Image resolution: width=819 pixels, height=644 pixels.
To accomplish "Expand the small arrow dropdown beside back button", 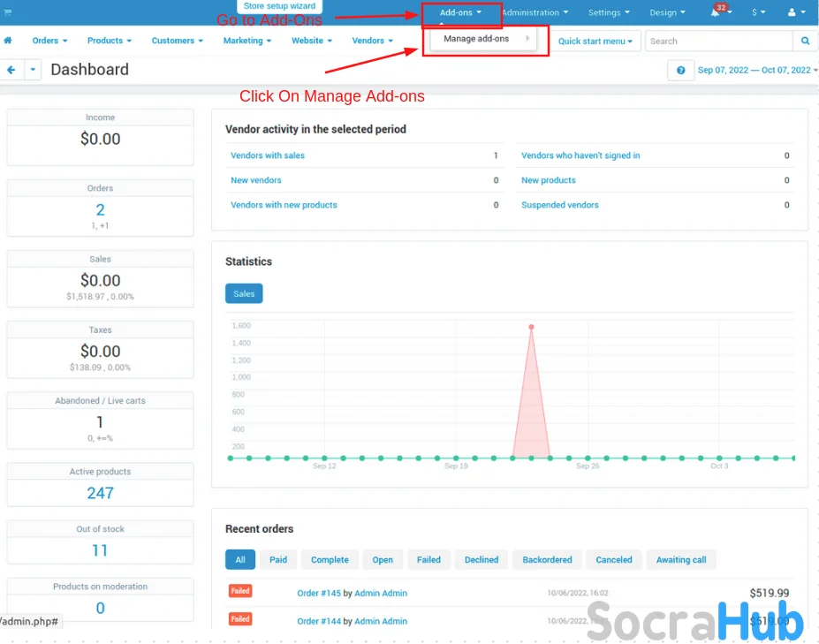I will [33, 70].
